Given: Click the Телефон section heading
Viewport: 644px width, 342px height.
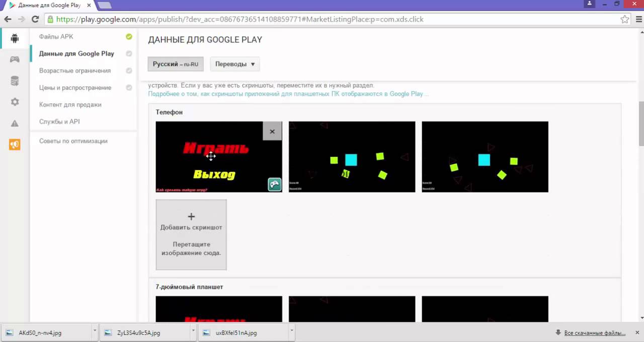Looking at the screenshot, I should (x=169, y=112).
